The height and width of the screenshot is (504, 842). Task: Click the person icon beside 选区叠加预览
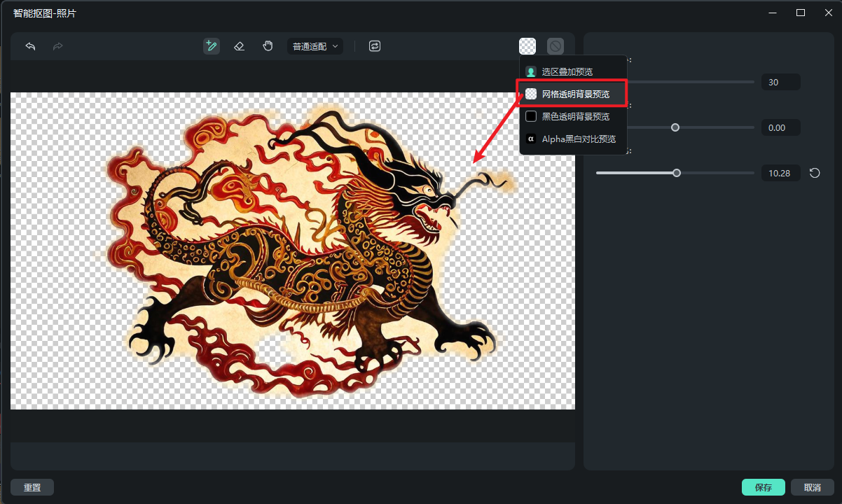[x=531, y=71]
